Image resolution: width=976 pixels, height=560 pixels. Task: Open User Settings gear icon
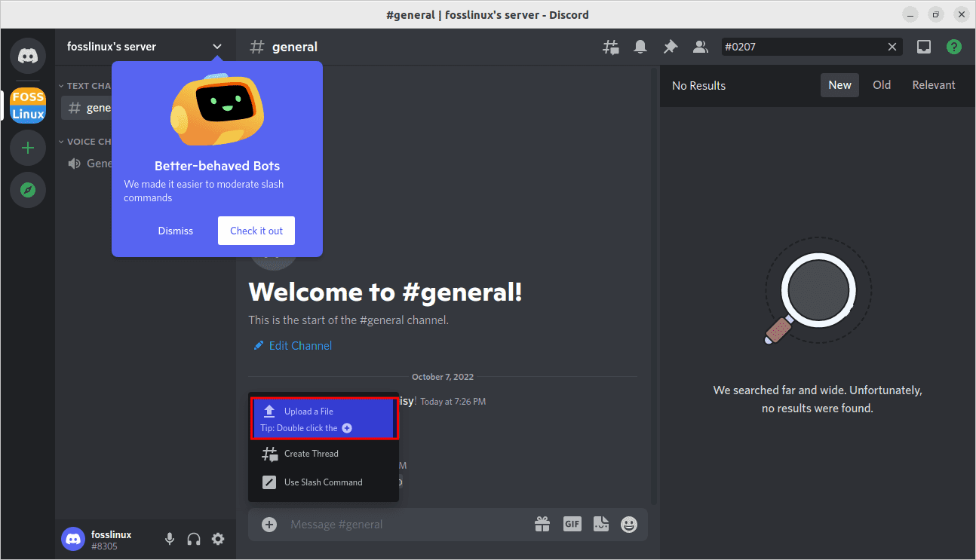tap(218, 539)
